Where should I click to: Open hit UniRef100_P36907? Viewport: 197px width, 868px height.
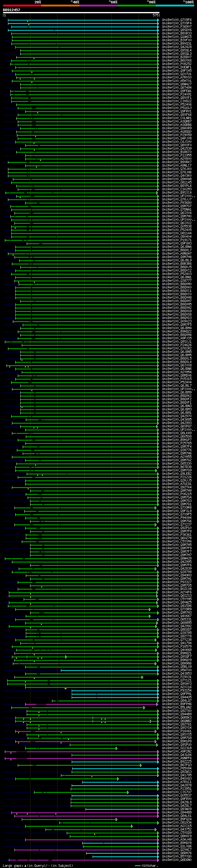coord(177,26)
